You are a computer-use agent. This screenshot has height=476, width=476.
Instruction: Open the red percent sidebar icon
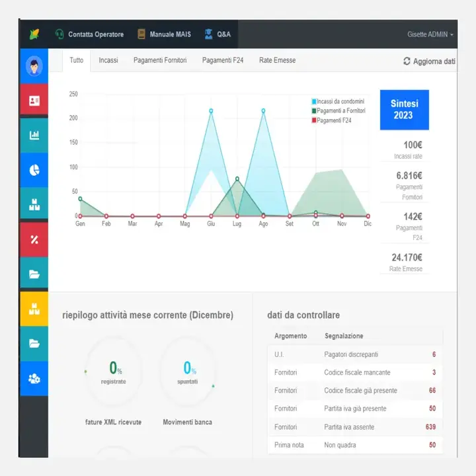34,239
